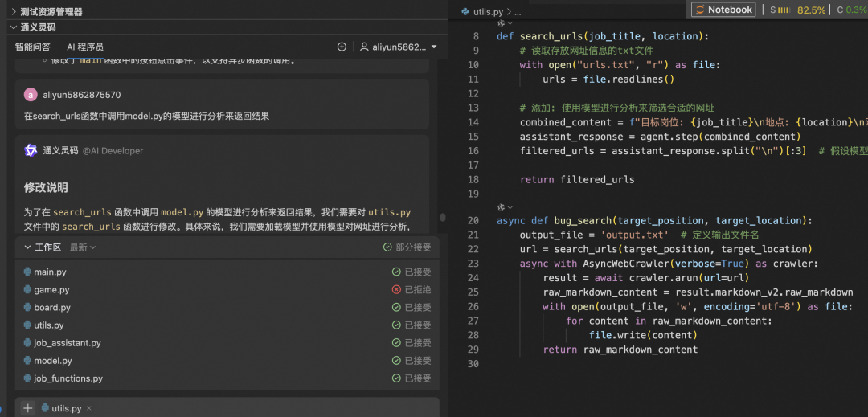Image resolution: width=868 pixels, height=417 pixels.
Task: Click 'output.txt' string on line 21
Action: click(x=636, y=235)
